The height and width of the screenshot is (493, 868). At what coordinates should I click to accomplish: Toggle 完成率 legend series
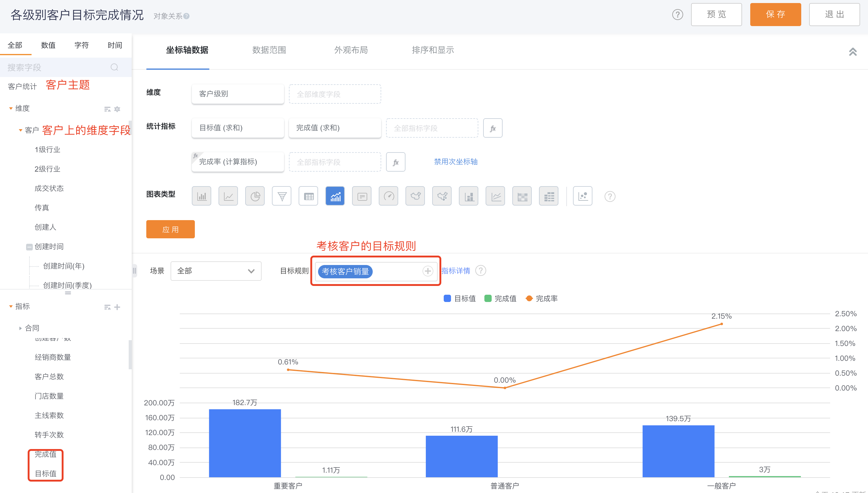(x=541, y=298)
